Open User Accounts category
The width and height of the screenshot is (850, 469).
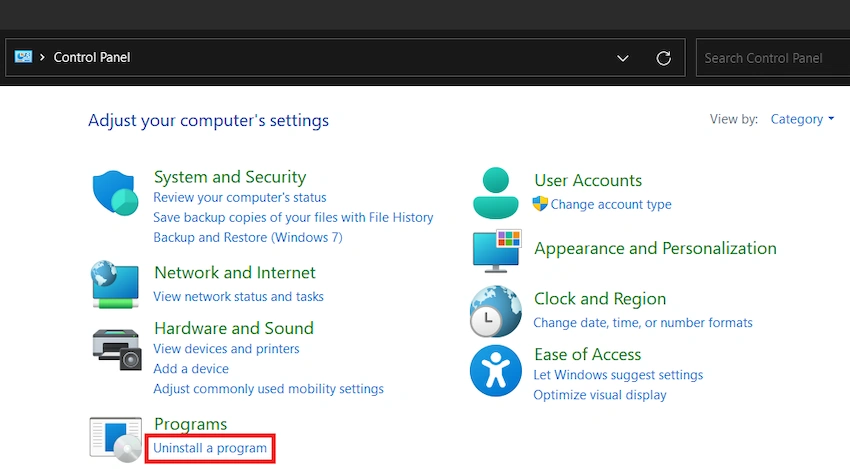tap(588, 180)
